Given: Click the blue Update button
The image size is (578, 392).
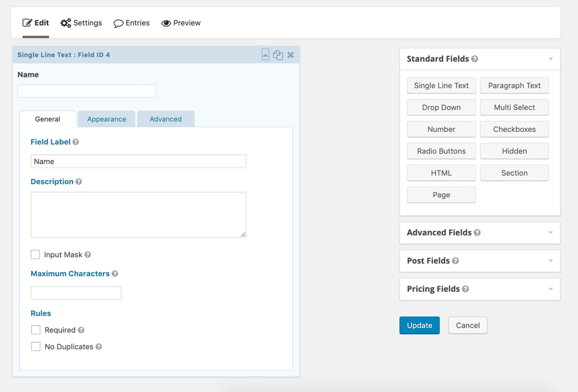Looking at the screenshot, I should point(420,325).
